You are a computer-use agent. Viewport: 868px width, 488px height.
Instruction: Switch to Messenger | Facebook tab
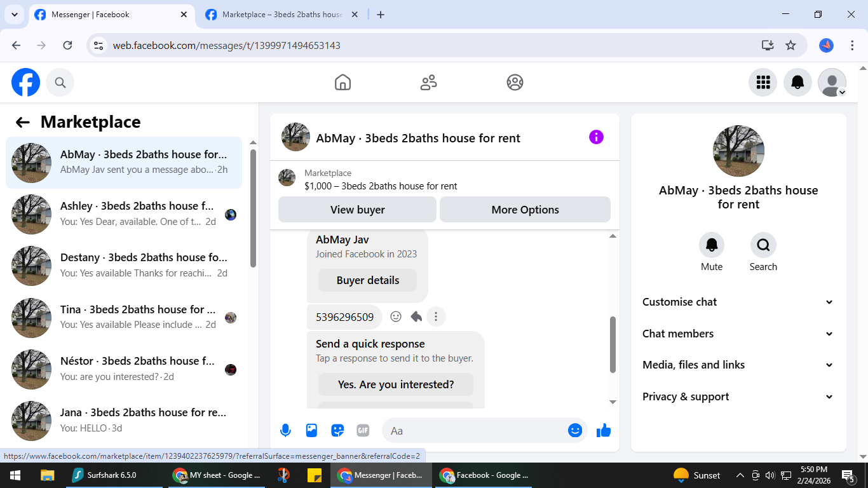(x=111, y=15)
